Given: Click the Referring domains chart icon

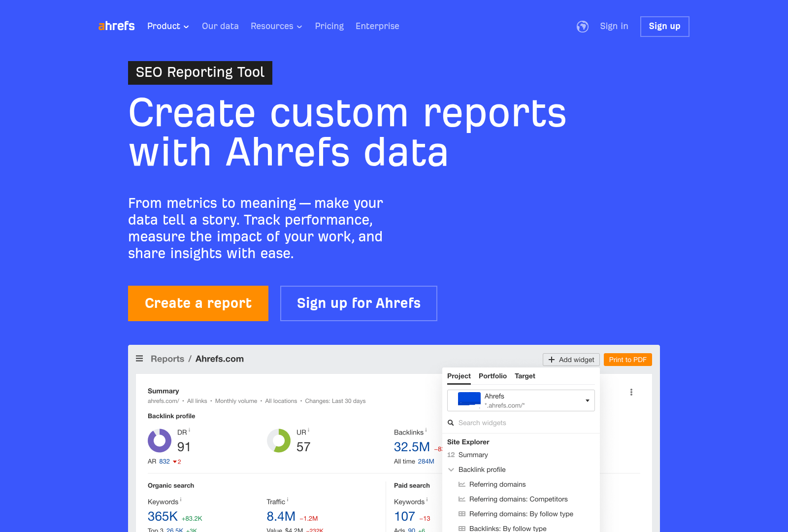Looking at the screenshot, I should (462, 484).
